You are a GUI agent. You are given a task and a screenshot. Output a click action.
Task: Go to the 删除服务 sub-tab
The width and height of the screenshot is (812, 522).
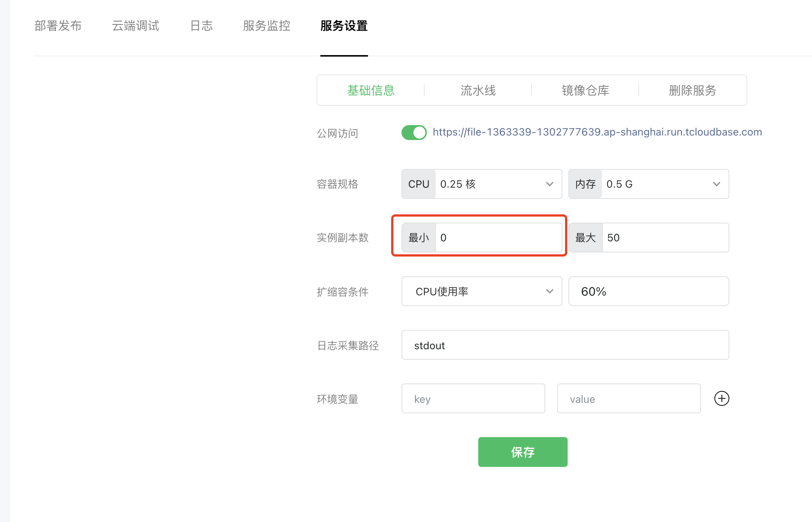click(x=692, y=90)
